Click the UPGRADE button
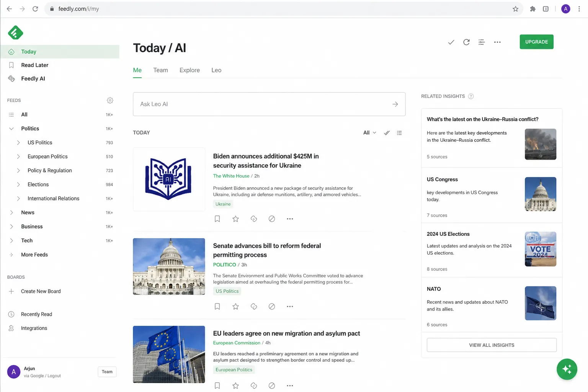Image resolution: width=588 pixels, height=392 pixels. pos(536,42)
